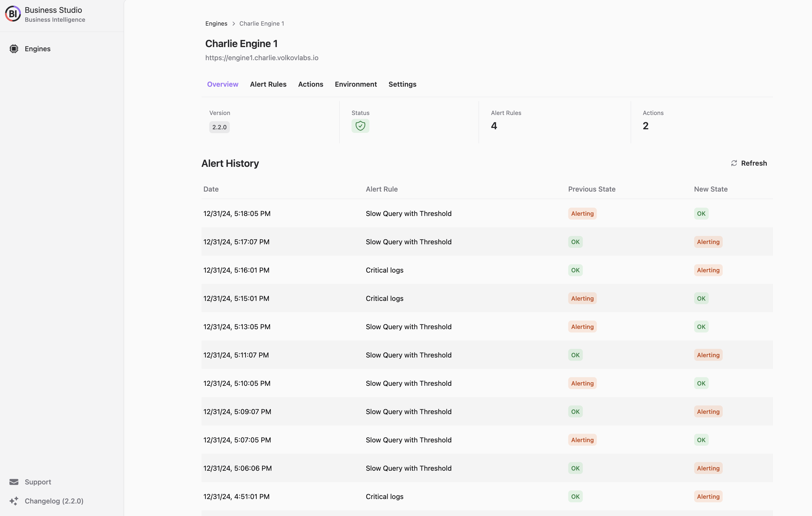This screenshot has width=812, height=516.
Task: Click the Critical logs Alerting state badge
Action: (x=708, y=270)
